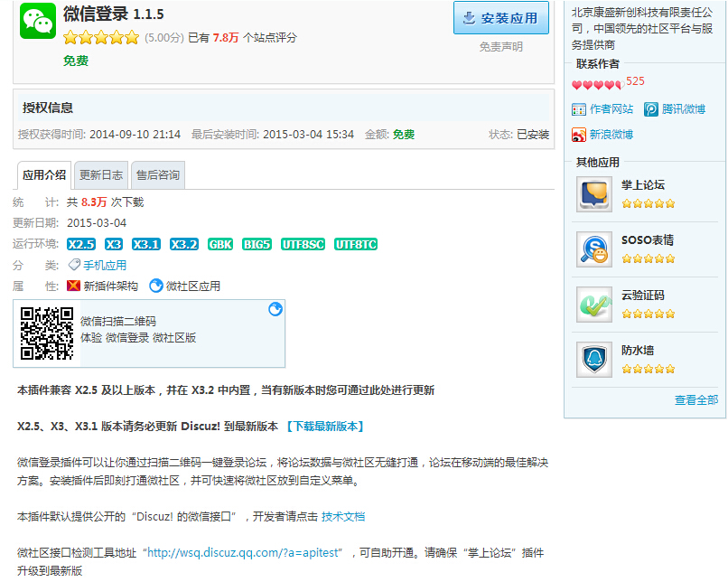Click the X3.2 environment badge

184,244
